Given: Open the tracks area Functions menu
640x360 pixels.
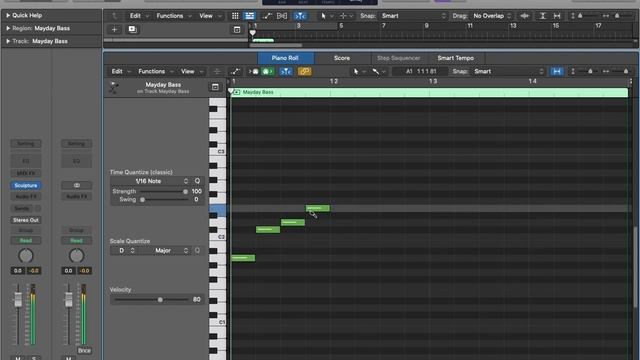Looking at the screenshot, I should [173, 16].
